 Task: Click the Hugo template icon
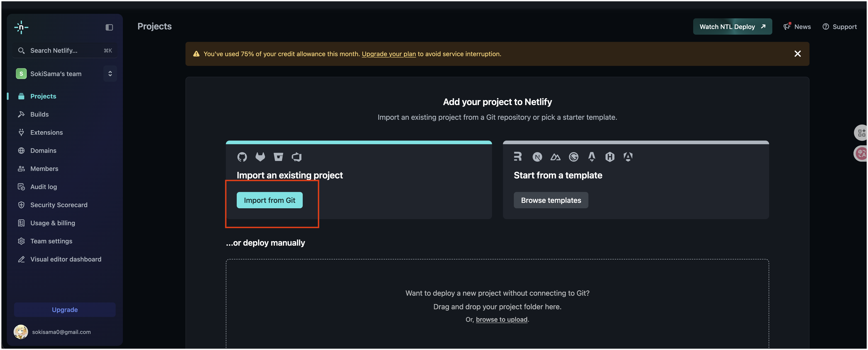610,157
